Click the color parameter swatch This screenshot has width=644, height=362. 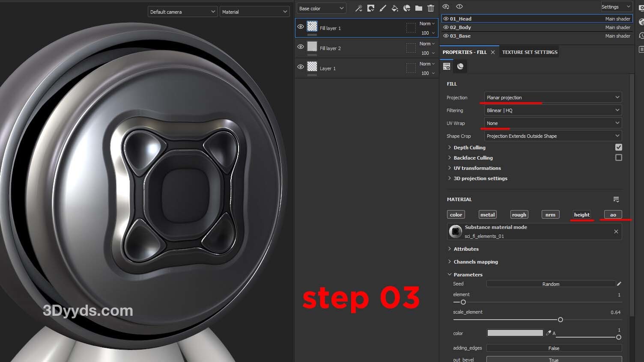515,333
